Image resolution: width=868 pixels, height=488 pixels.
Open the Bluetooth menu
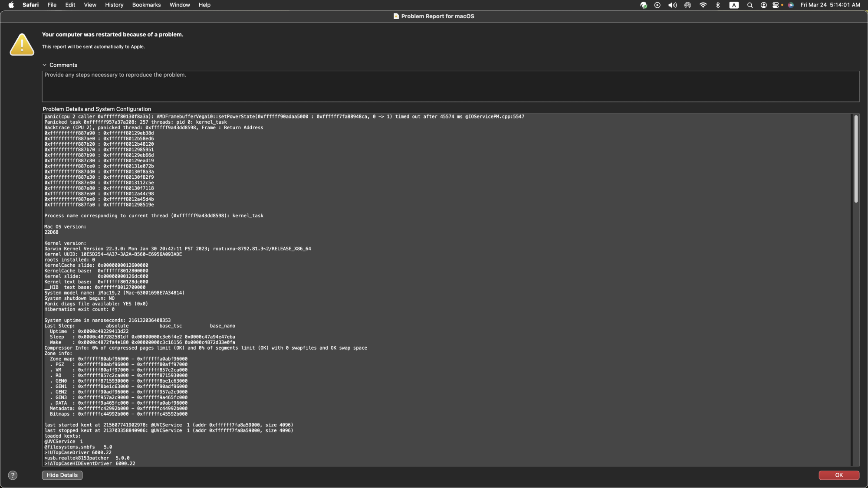(718, 5)
